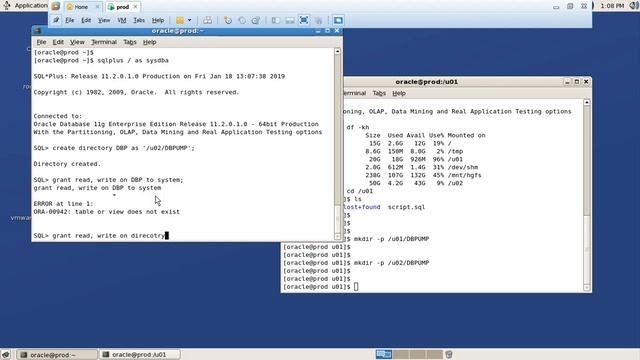Open Tabs menu in oracle@prod:~ terminal

[130, 42]
